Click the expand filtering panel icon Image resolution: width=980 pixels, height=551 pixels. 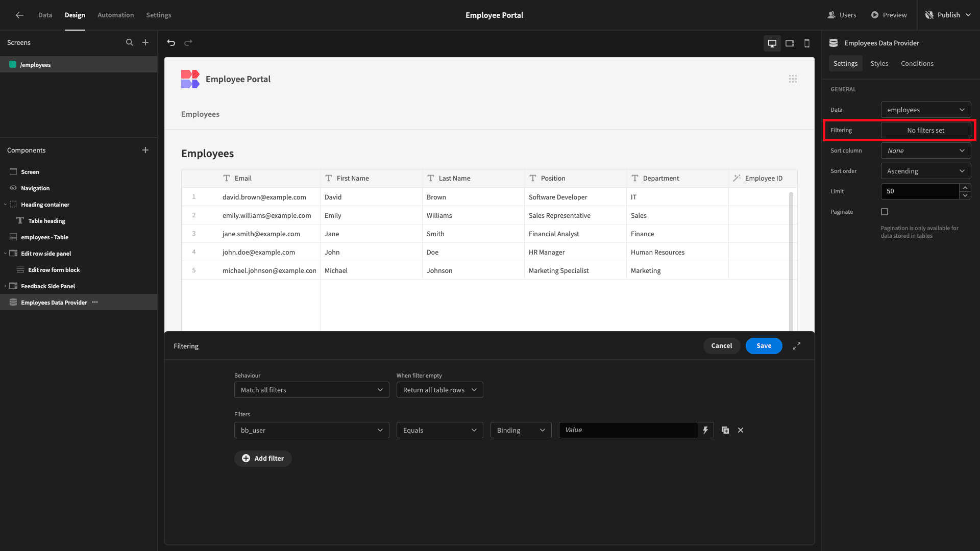796,346
